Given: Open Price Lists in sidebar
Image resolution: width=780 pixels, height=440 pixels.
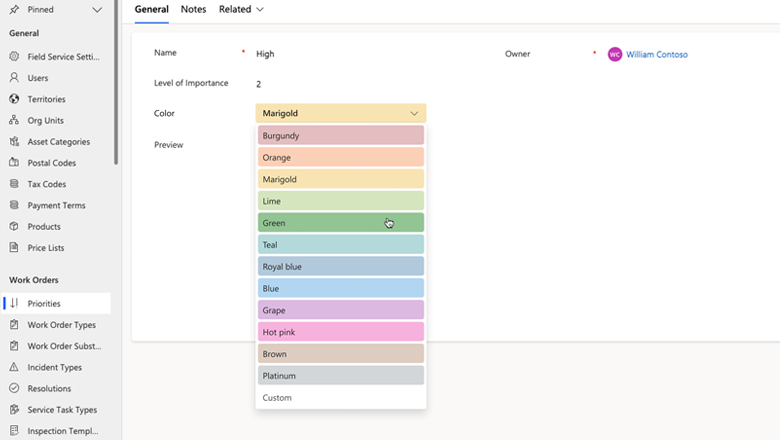Looking at the screenshot, I should [x=46, y=248].
